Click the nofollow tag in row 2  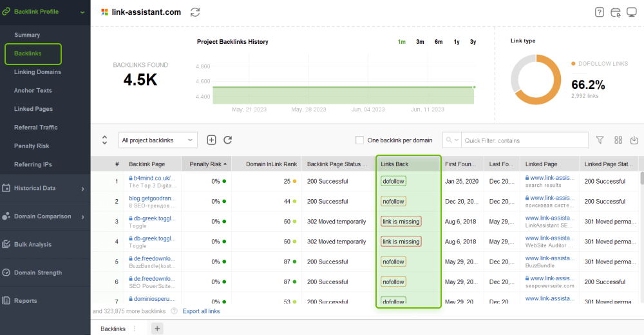click(x=393, y=202)
